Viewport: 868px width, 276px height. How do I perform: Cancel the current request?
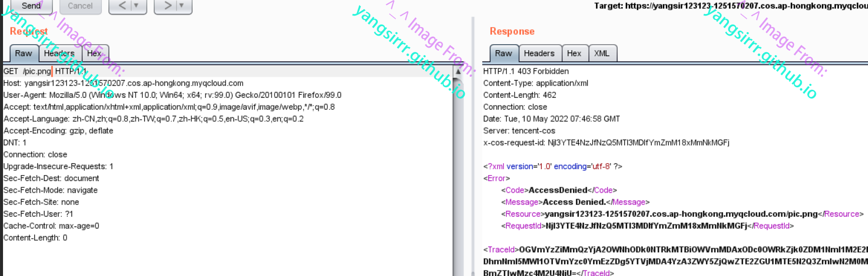click(80, 6)
